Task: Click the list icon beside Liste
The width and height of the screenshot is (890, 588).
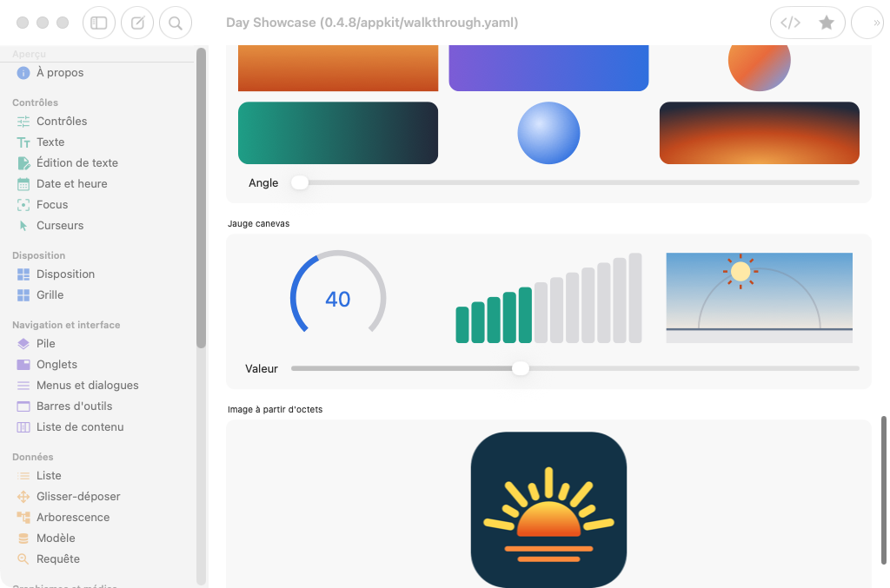Action: [x=23, y=476]
